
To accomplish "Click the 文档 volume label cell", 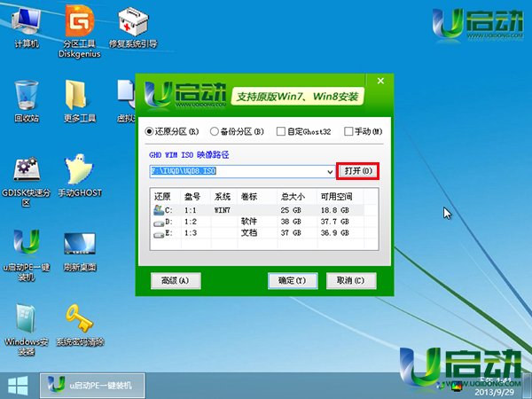I will [249, 232].
